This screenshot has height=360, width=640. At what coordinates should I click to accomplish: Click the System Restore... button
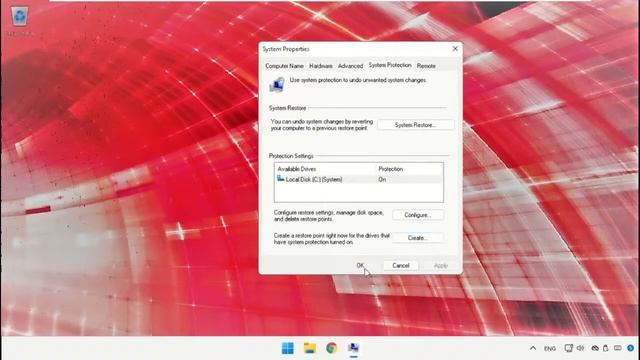pyautogui.click(x=416, y=125)
